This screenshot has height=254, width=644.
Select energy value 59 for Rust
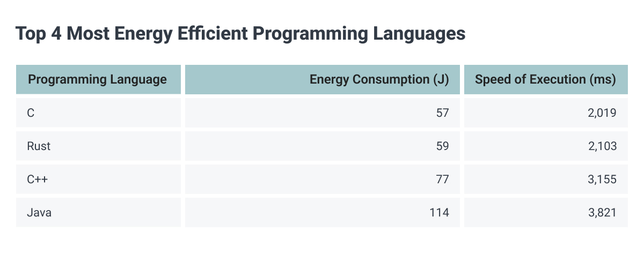click(323, 146)
